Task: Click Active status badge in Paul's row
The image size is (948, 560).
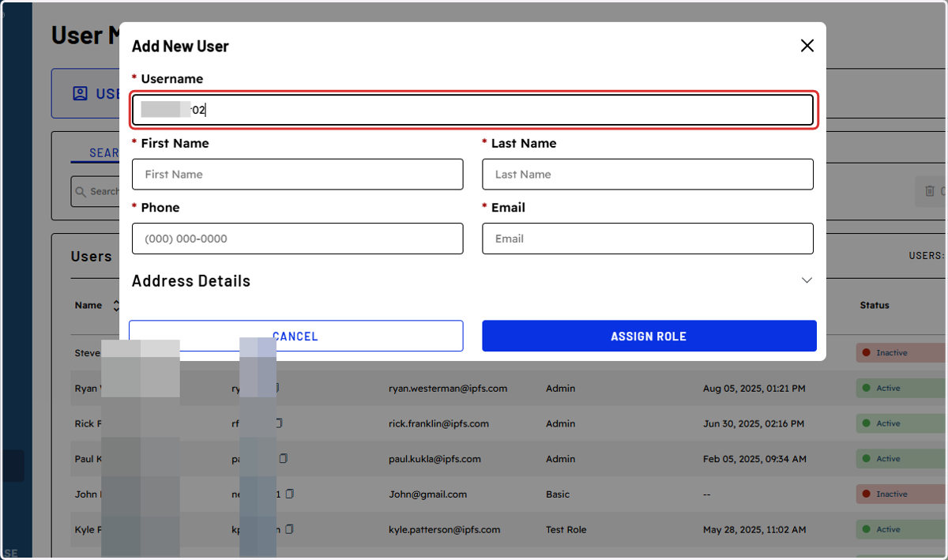Action: [901, 459]
